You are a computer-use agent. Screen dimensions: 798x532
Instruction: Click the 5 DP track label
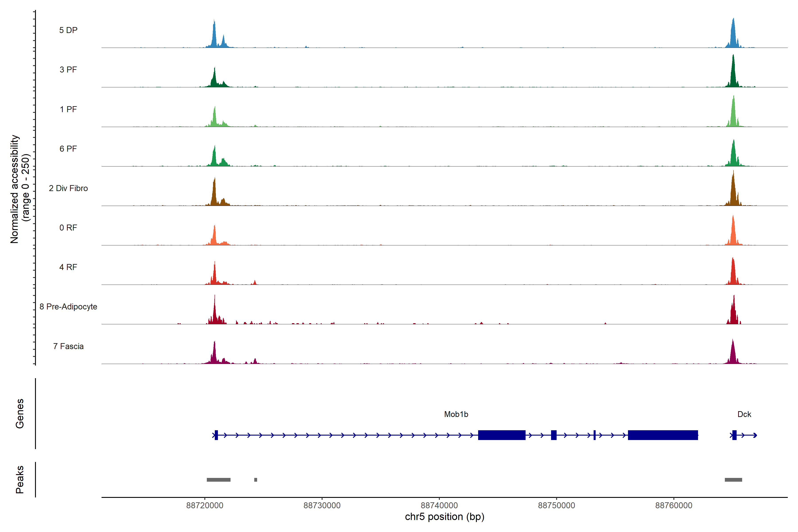click(x=68, y=30)
